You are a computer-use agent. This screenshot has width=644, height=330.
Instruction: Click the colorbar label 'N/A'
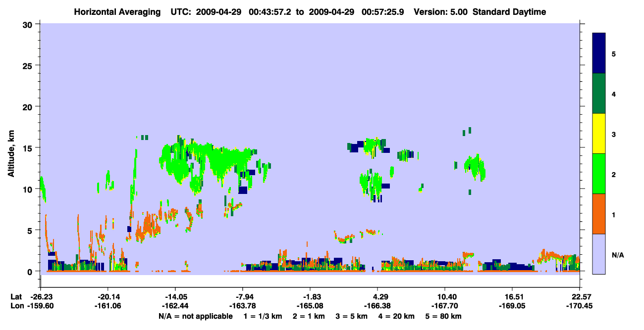pos(618,255)
